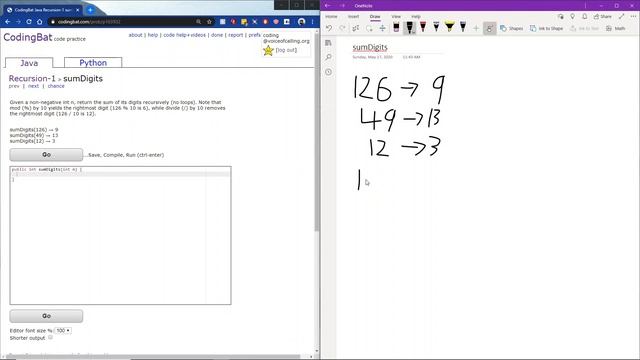
Task: Pick the dark blue pen in OneNote
Action: 463,28
